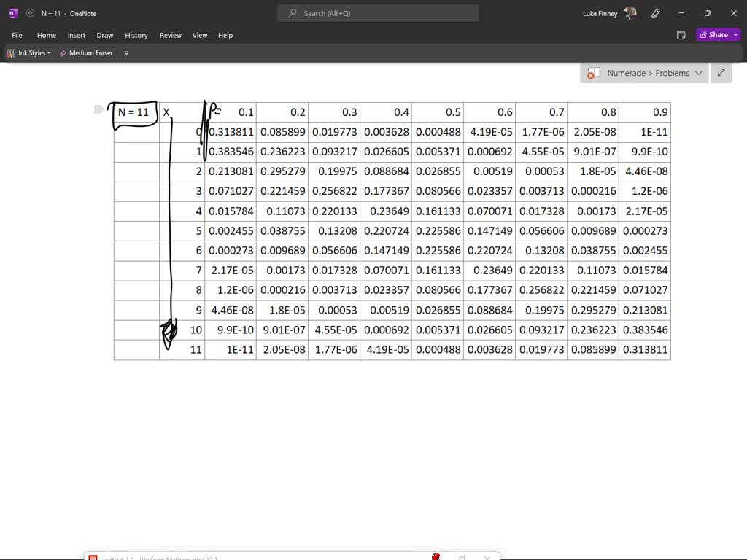
Task: Toggle the page note flag beside N = 11
Action: click(98, 109)
